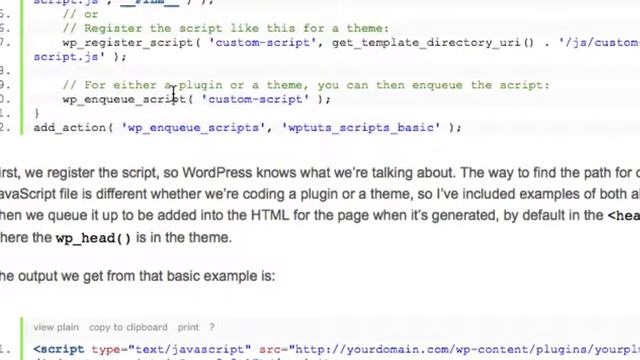Screen dimensions: 640x360
Task: Click the add_action function call
Action: (x=70, y=128)
